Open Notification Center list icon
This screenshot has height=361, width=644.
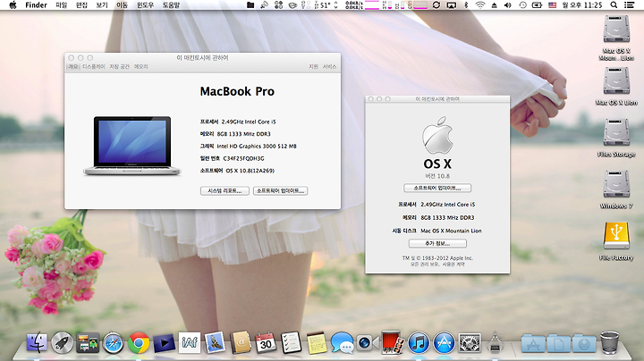point(629,5)
